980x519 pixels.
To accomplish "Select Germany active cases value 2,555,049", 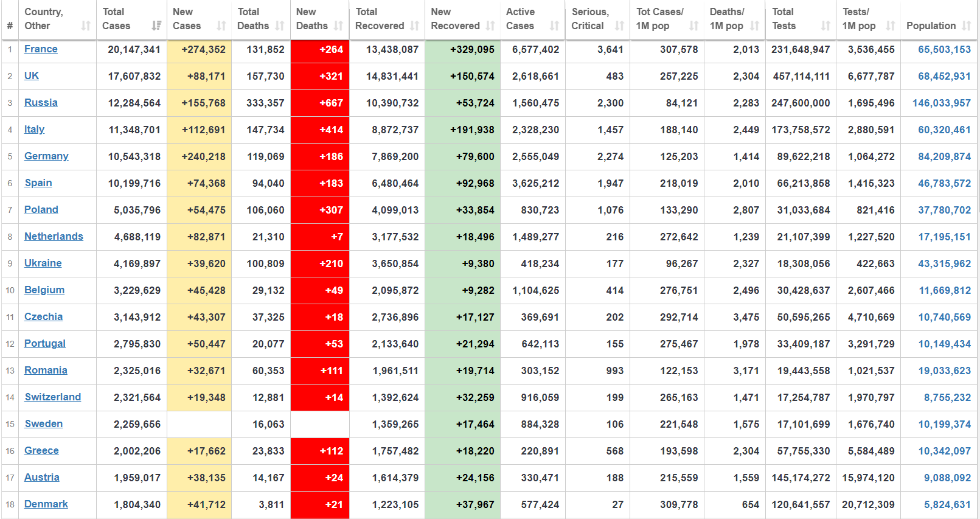I will tap(536, 156).
